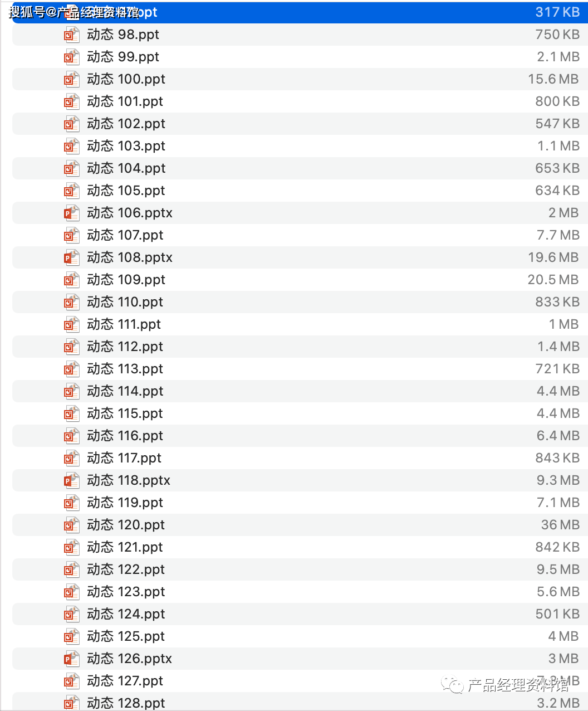Click the PowerPoint icon beside 动态 98.ppt
The height and width of the screenshot is (711, 588).
pyautogui.click(x=71, y=34)
